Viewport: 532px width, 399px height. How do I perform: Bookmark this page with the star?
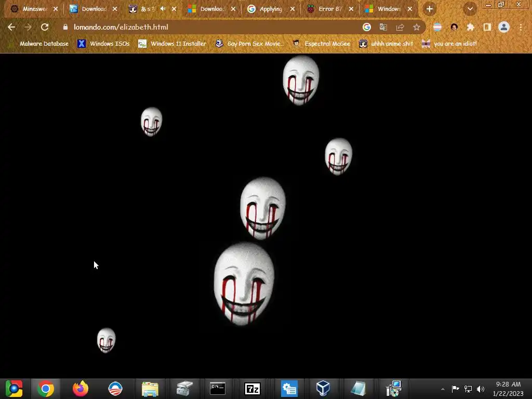coord(417,27)
